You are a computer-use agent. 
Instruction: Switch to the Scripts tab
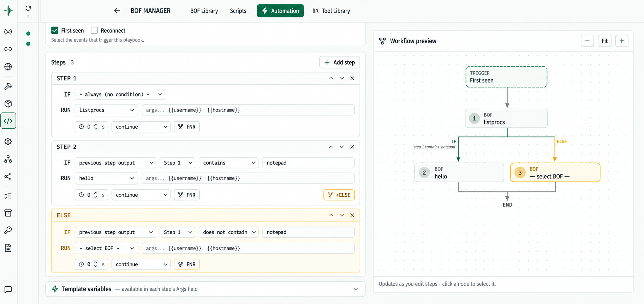point(238,11)
